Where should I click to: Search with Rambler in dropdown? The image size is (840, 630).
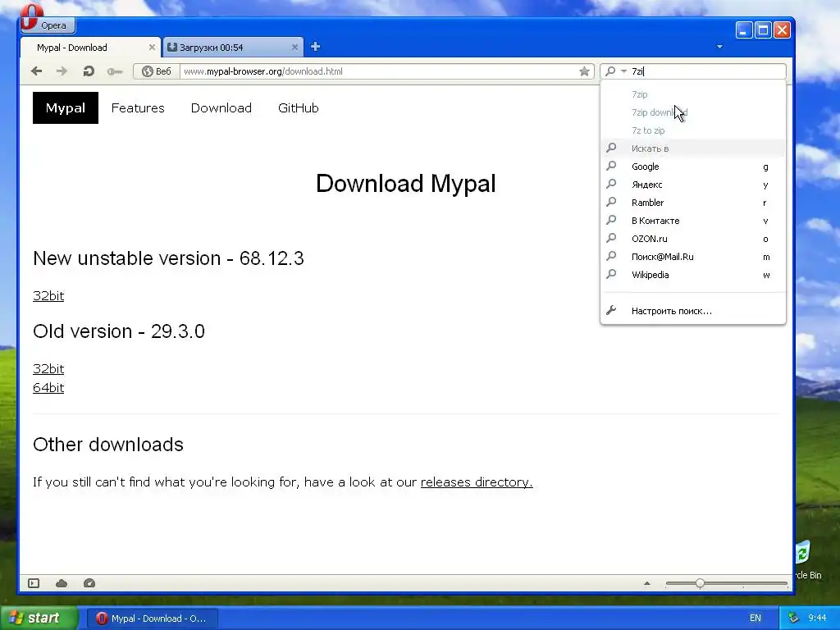coord(693,203)
